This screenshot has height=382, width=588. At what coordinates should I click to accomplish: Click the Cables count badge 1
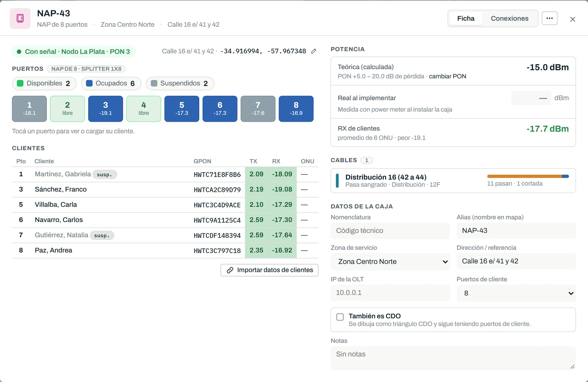(367, 160)
